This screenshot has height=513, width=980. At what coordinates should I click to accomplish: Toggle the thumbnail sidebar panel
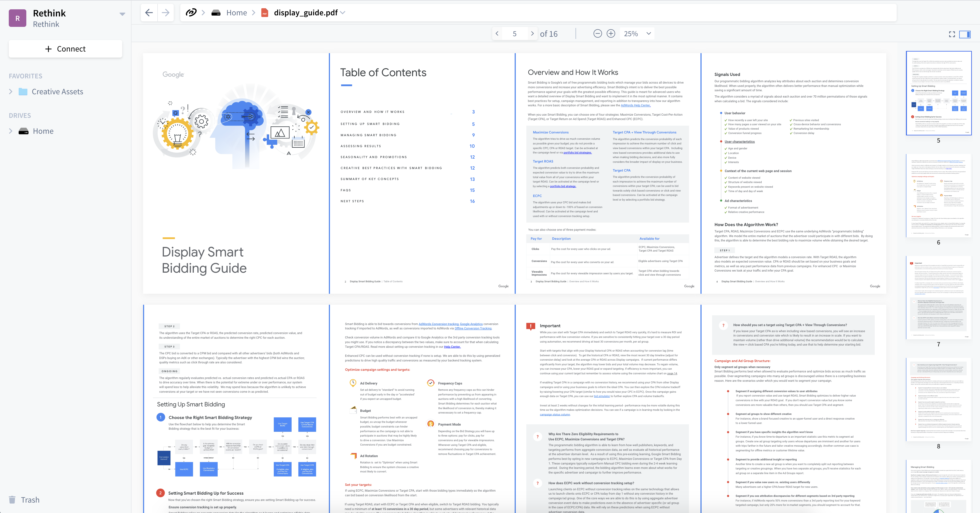point(965,34)
